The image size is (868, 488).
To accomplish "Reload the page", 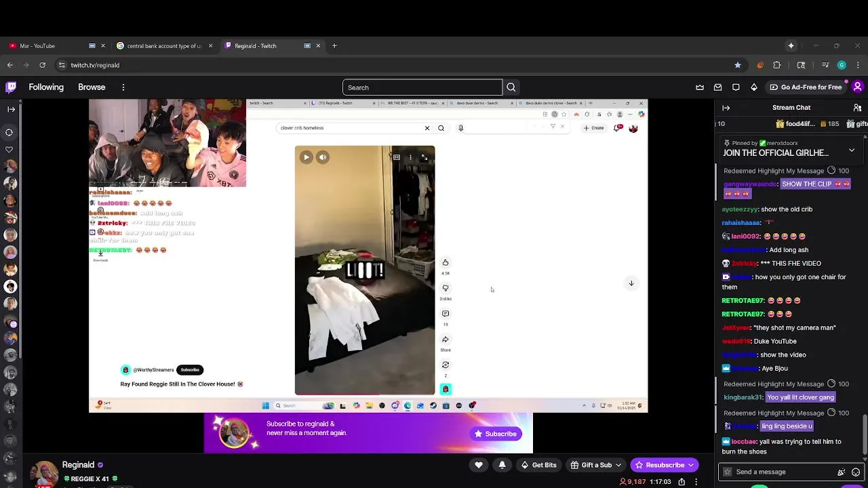I will pos(43,65).
